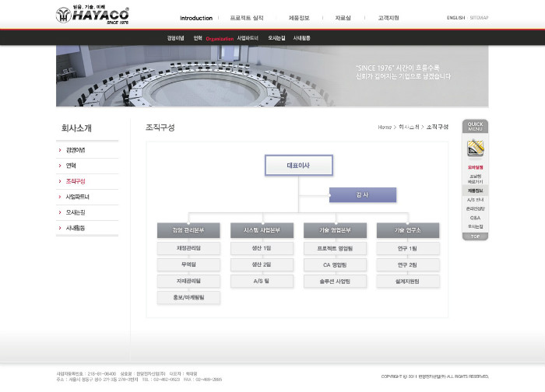
Task: Open 제품정보 in the top menu
Action: click(299, 18)
